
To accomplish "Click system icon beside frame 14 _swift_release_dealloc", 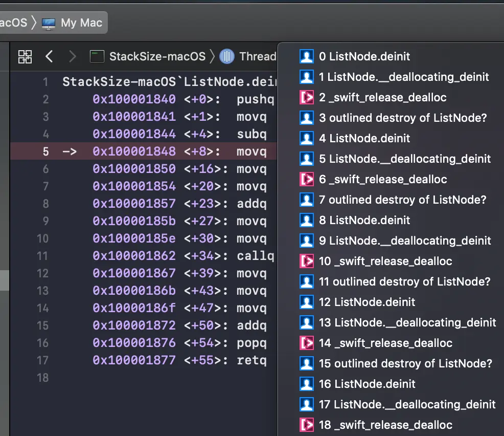I will (307, 343).
